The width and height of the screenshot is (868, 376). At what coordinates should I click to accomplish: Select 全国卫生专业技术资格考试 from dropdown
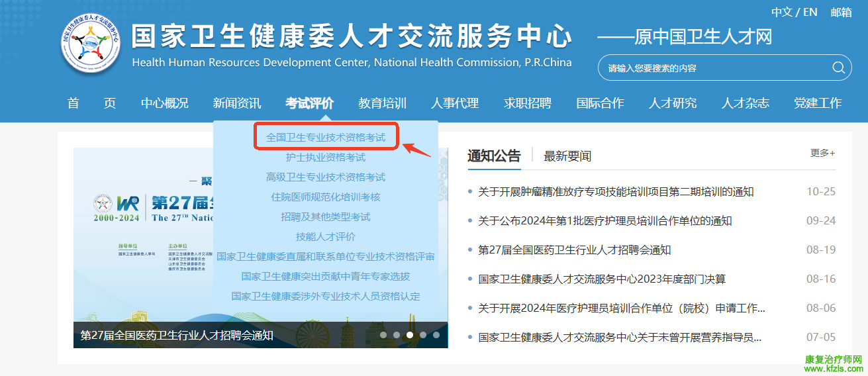tap(325, 138)
